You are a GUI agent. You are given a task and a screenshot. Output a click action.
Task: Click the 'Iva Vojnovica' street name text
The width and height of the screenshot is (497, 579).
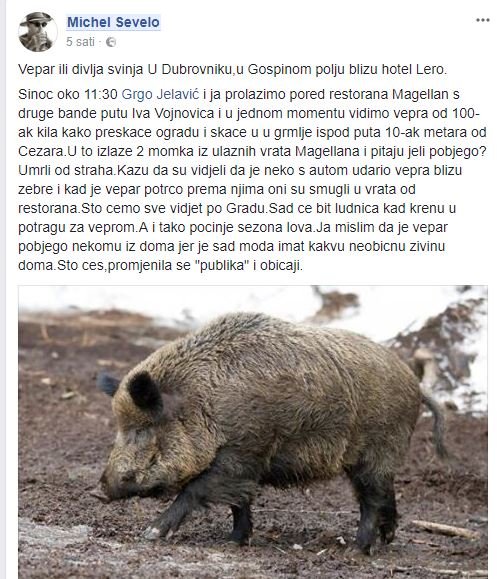173,113
